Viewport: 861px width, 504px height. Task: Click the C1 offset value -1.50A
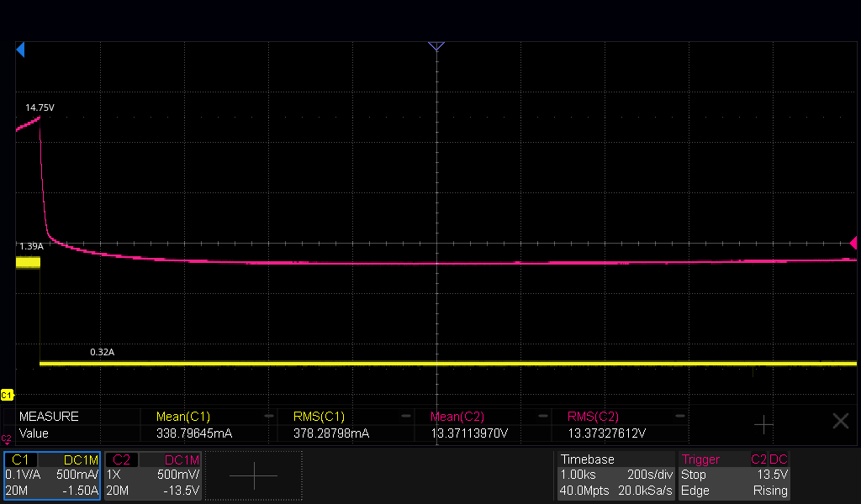point(80,491)
